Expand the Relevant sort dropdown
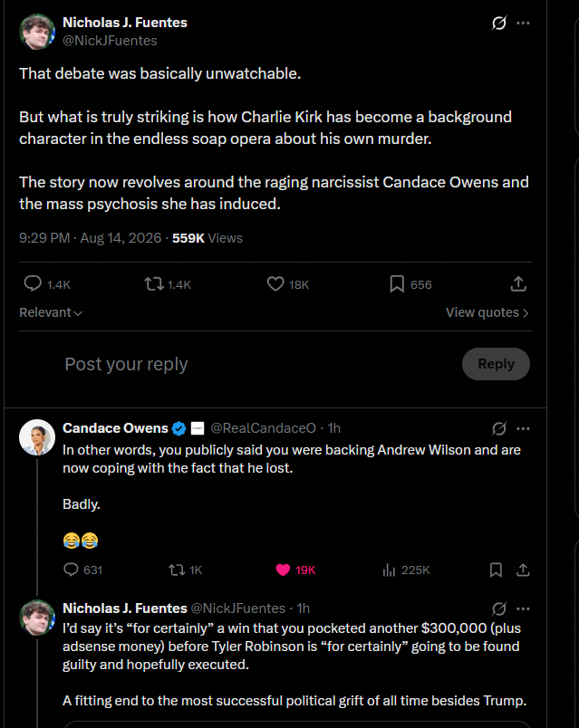Viewport: 579px width, 728px height. [51, 312]
